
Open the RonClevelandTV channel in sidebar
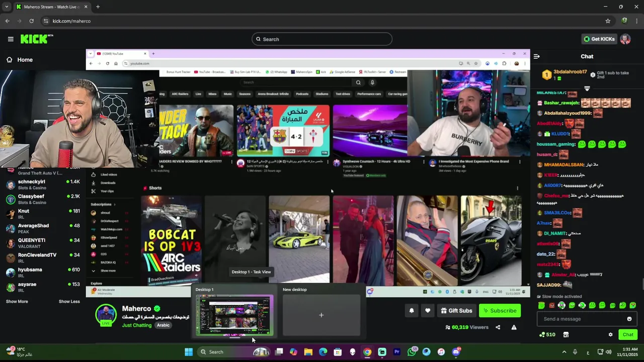[43, 257]
